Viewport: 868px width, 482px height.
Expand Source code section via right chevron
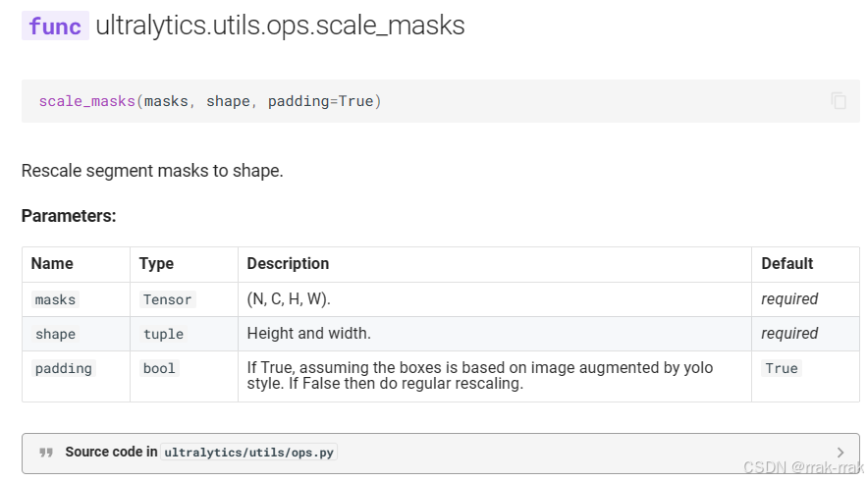840,453
